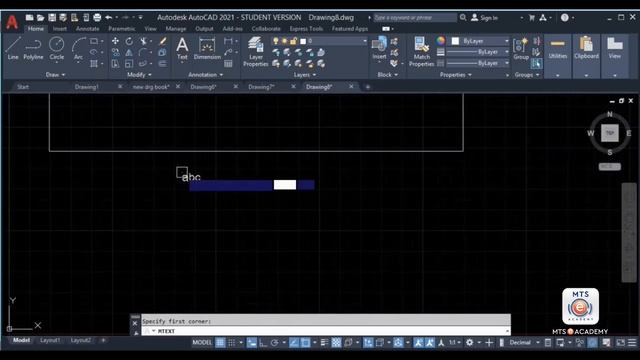Click the Save icon in quick access toolbar

point(52,18)
